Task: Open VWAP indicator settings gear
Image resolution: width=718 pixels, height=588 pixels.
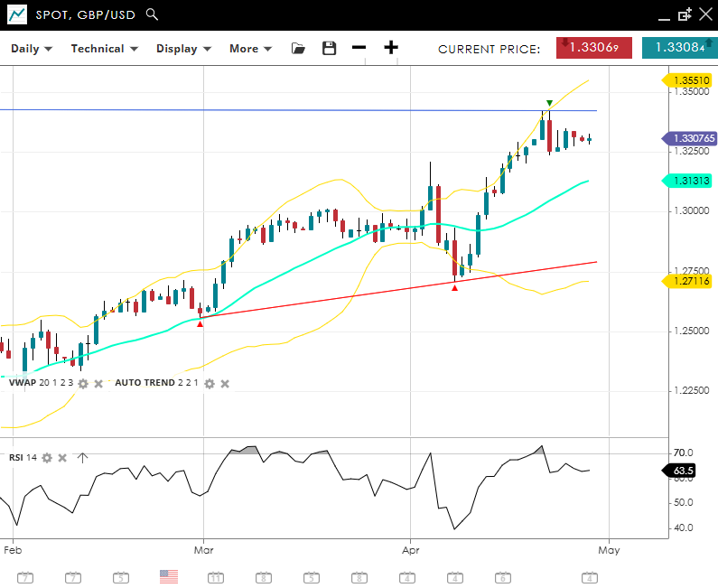Action: pyautogui.click(x=83, y=383)
